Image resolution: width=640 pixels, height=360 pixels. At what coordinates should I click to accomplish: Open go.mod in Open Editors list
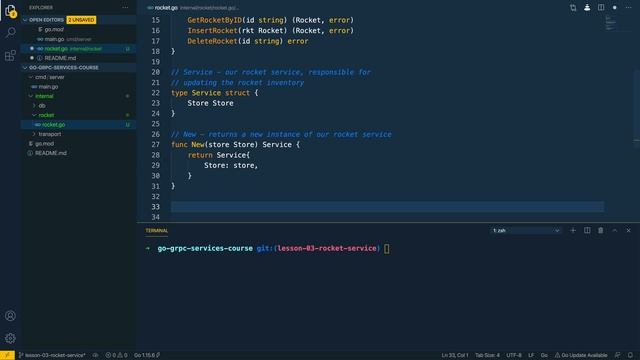54,29
